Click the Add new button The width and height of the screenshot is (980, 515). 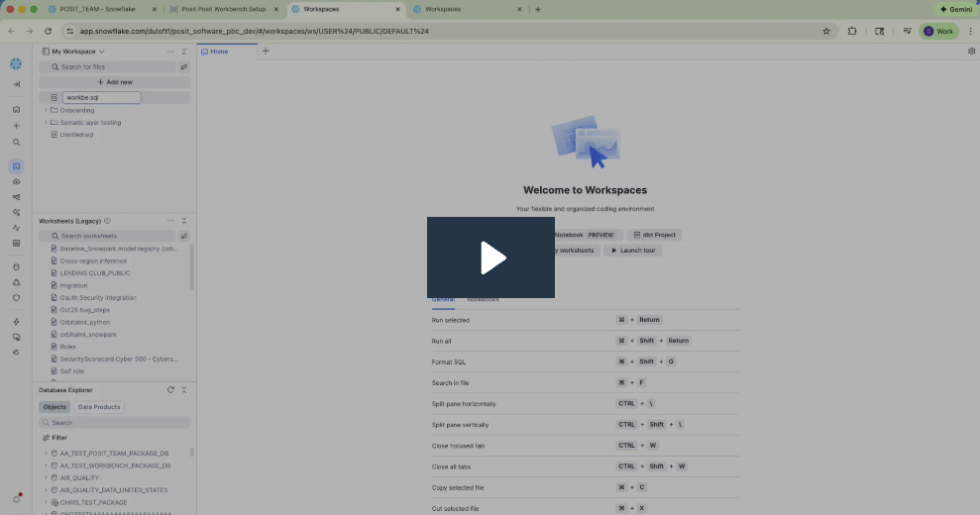pyautogui.click(x=114, y=82)
